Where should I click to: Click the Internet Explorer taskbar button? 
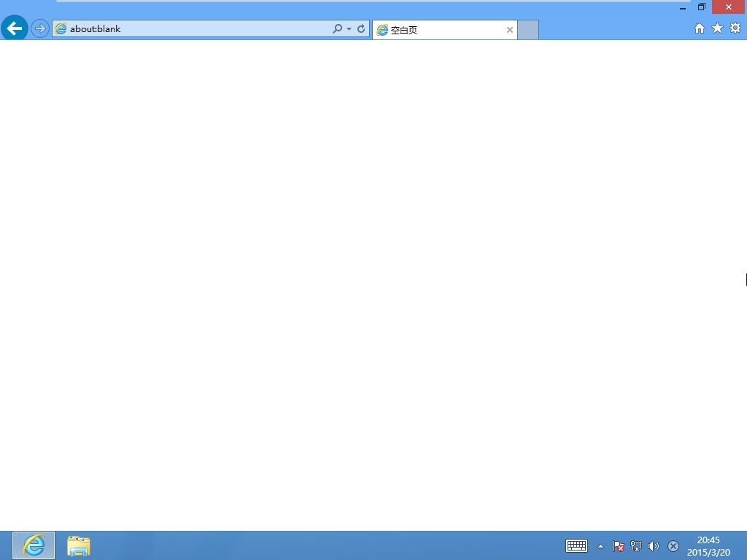34,545
